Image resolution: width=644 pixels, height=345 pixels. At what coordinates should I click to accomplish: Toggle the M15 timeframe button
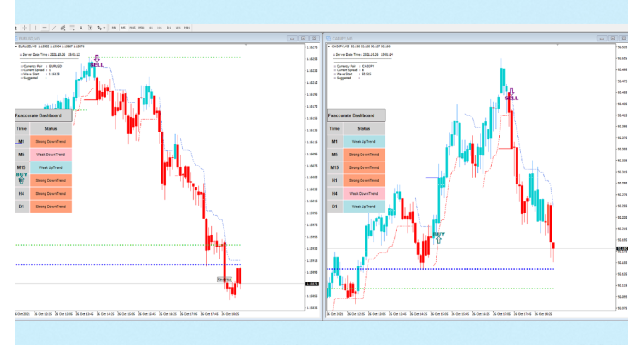point(132,28)
